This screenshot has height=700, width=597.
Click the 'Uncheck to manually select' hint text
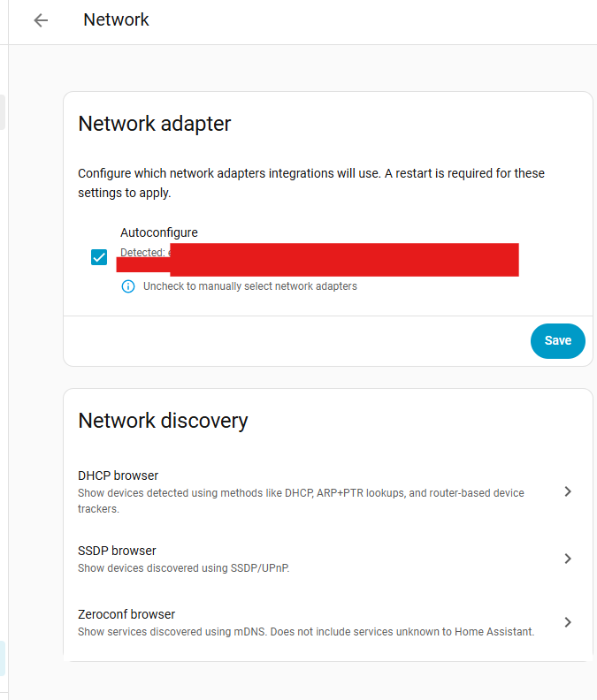[x=250, y=286]
